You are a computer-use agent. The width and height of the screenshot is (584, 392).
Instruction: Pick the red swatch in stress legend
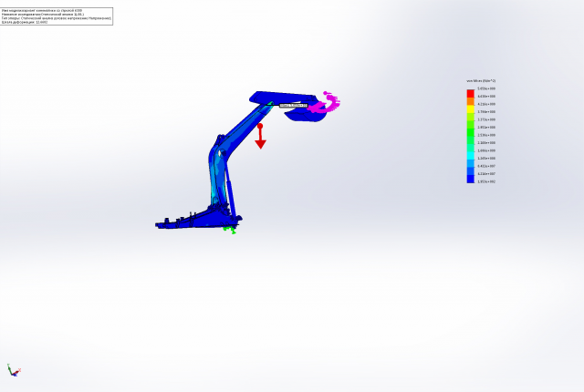[x=471, y=93]
